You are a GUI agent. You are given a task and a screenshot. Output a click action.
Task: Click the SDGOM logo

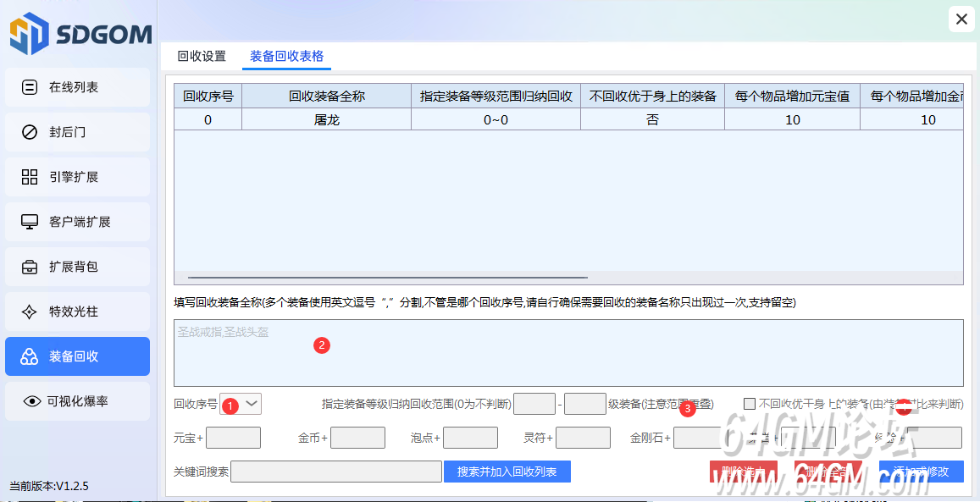pyautogui.click(x=80, y=35)
